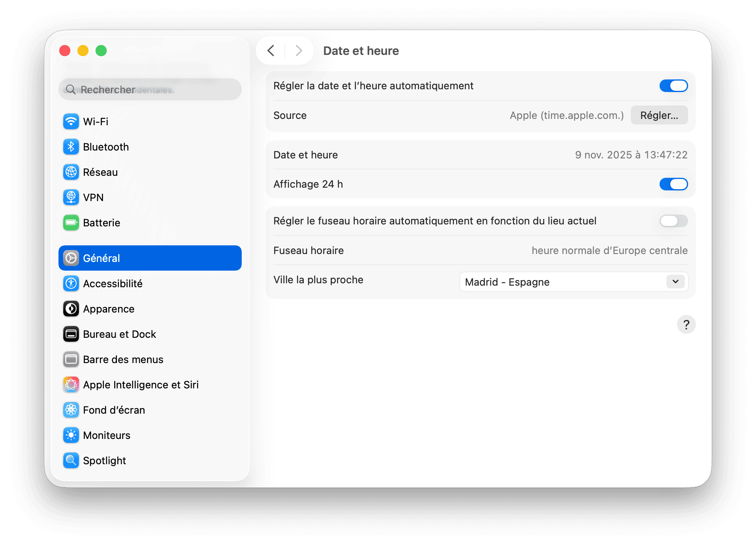Open Spotlight settings
The height and width of the screenshot is (546, 756).
(x=71, y=460)
